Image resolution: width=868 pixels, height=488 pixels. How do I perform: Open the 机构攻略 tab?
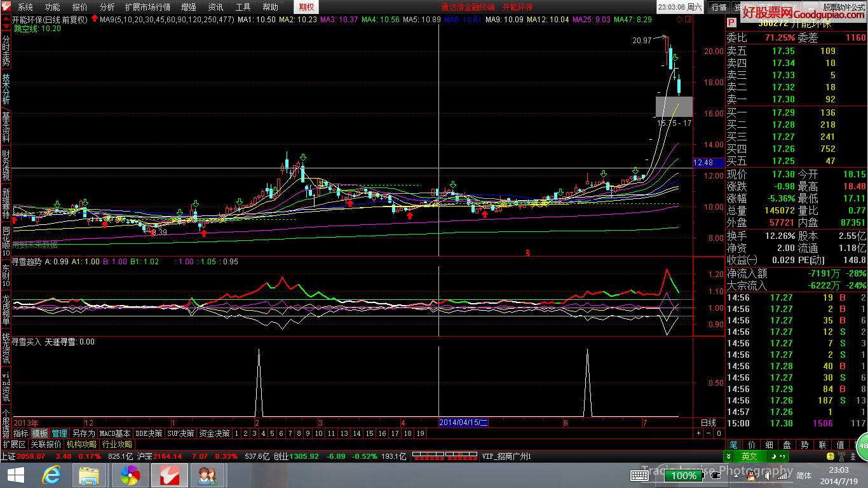coord(82,445)
